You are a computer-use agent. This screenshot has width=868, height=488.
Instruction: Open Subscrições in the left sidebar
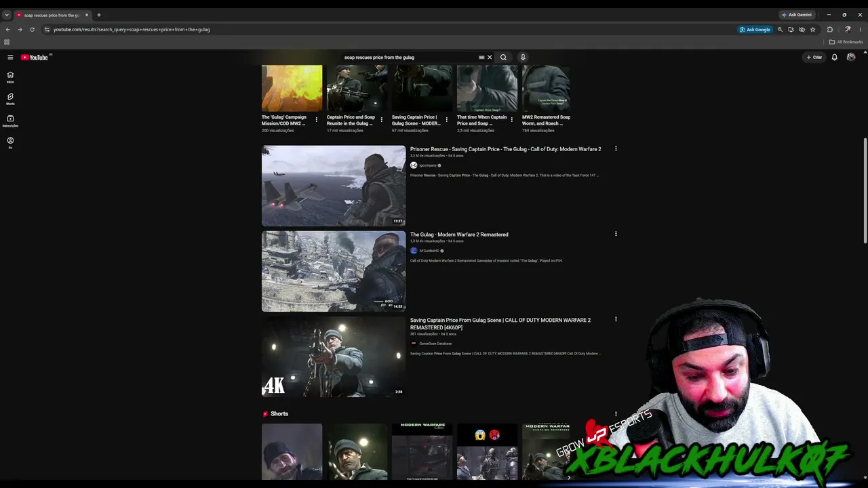10,121
